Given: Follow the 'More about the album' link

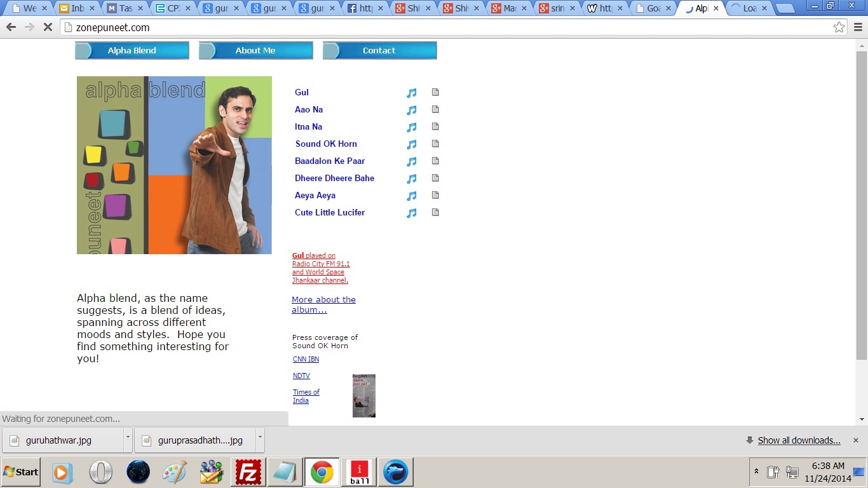Looking at the screenshot, I should pyautogui.click(x=323, y=304).
